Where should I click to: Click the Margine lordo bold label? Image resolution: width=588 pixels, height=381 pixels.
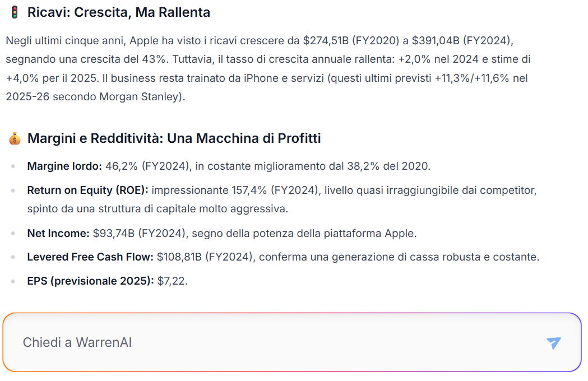pyautogui.click(x=64, y=166)
